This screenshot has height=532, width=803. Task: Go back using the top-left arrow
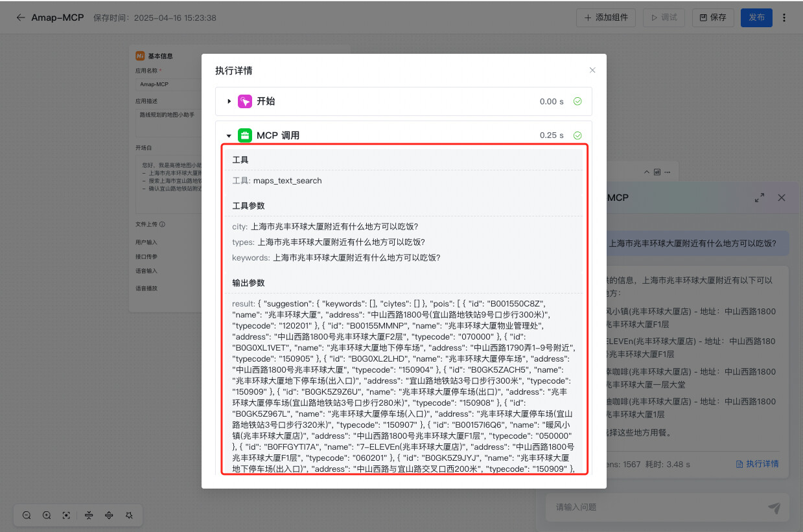(21, 17)
